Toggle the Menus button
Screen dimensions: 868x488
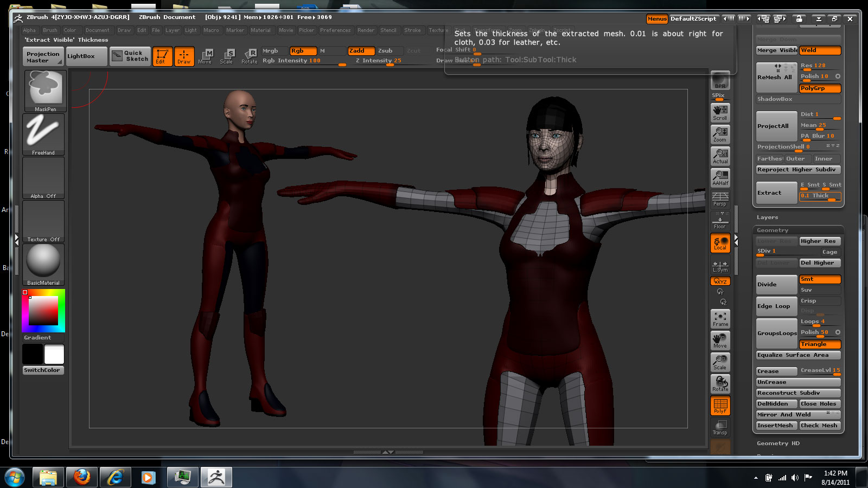click(657, 18)
